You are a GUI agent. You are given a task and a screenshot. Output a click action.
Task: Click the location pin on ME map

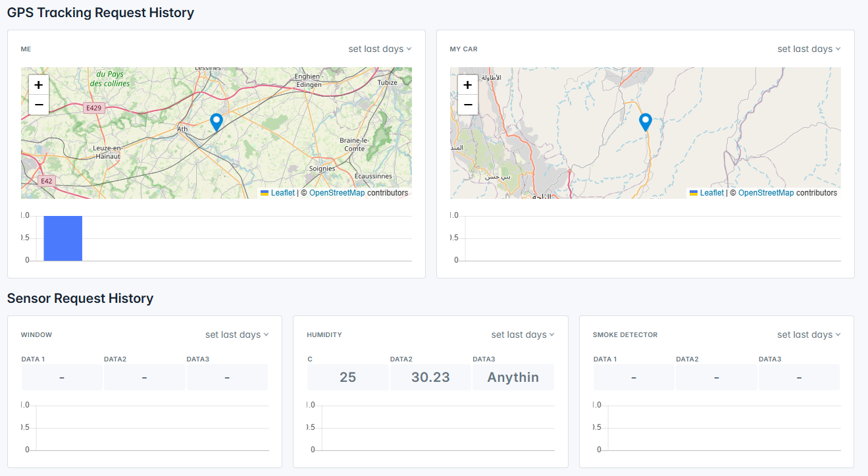tap(216, 121)
